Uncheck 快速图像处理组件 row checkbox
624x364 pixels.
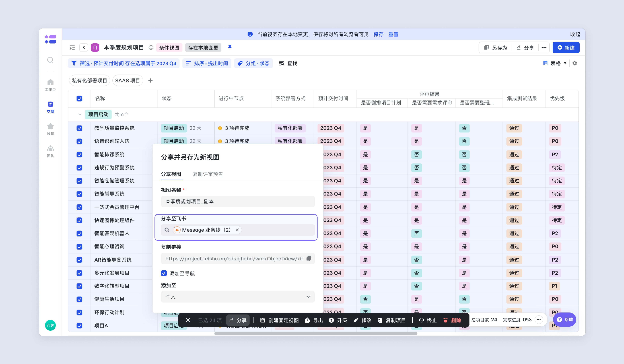tap(79, 220)
